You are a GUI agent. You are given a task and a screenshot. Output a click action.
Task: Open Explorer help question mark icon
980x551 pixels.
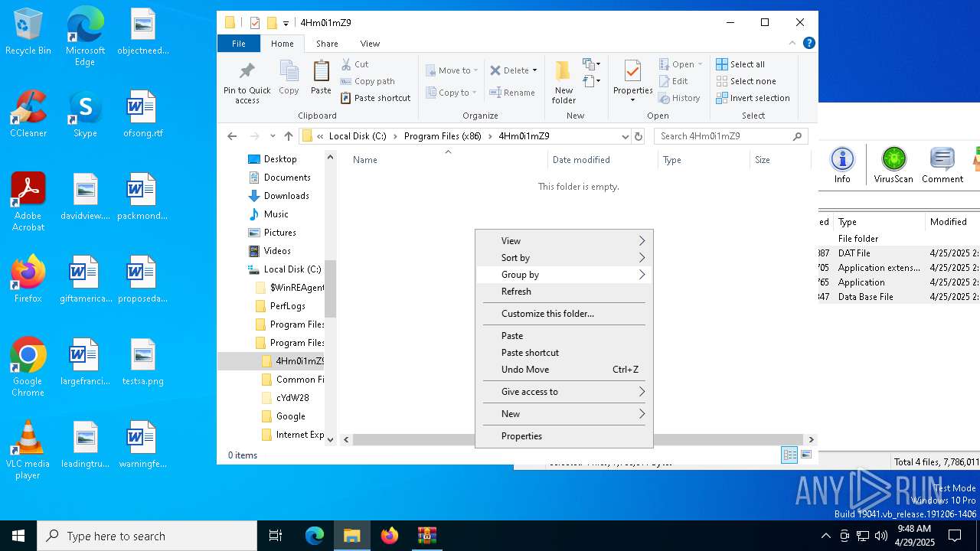tap(808, 44)
